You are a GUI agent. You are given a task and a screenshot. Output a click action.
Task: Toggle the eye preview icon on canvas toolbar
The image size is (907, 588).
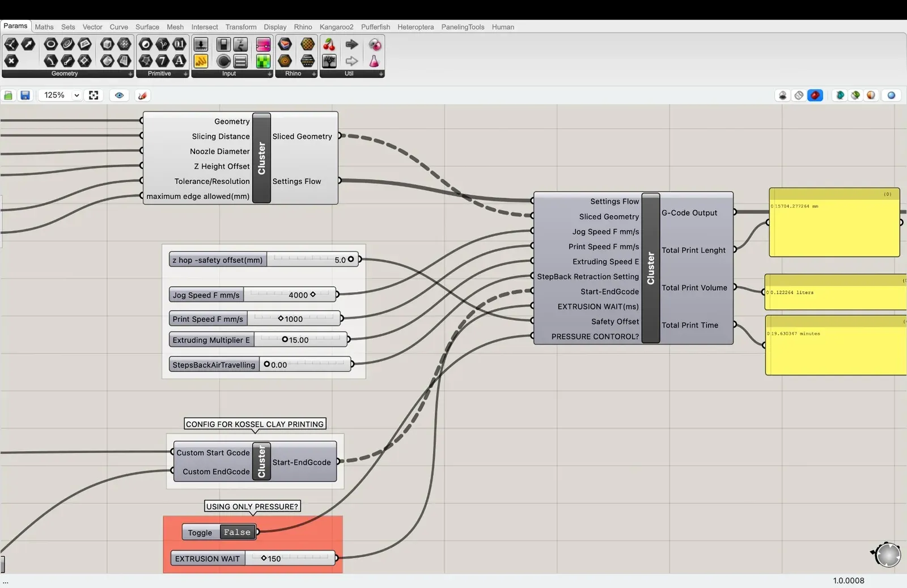119,95
